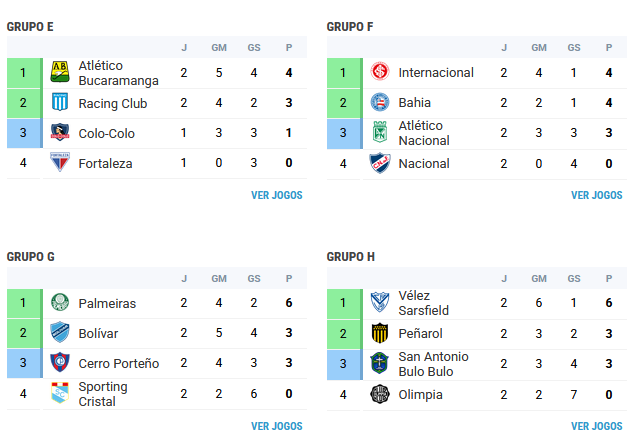Select the Bahia club crest

point(380,102)
